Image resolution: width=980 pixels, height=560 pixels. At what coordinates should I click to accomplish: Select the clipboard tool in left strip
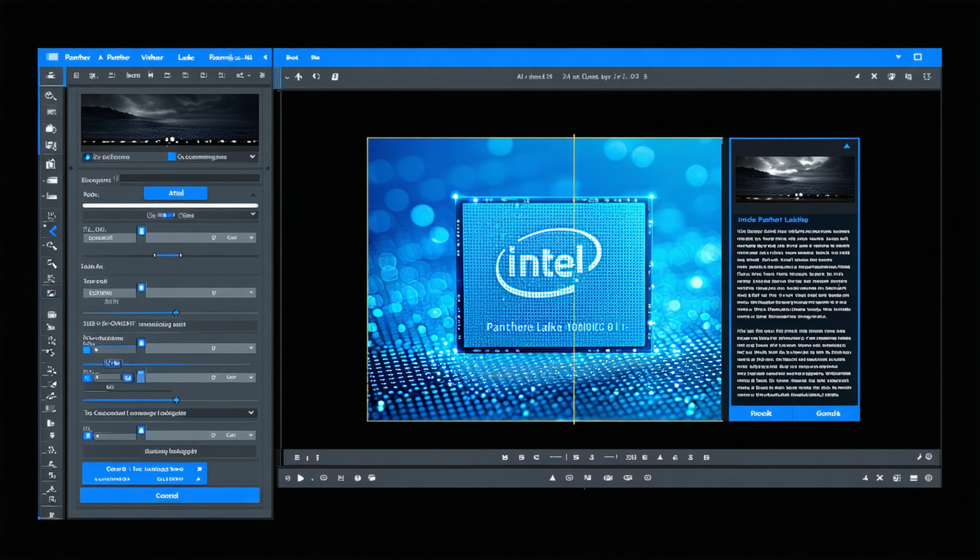tap(50, 163)
